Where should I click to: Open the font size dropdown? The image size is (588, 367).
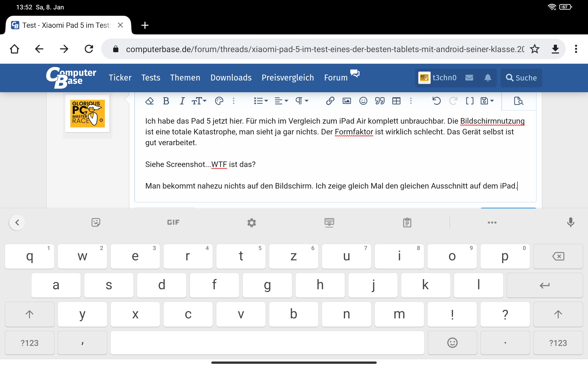pos(199,101)
